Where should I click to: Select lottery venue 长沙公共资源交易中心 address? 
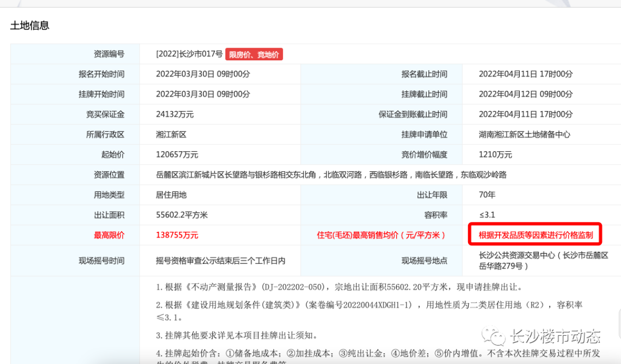point(543,260)
